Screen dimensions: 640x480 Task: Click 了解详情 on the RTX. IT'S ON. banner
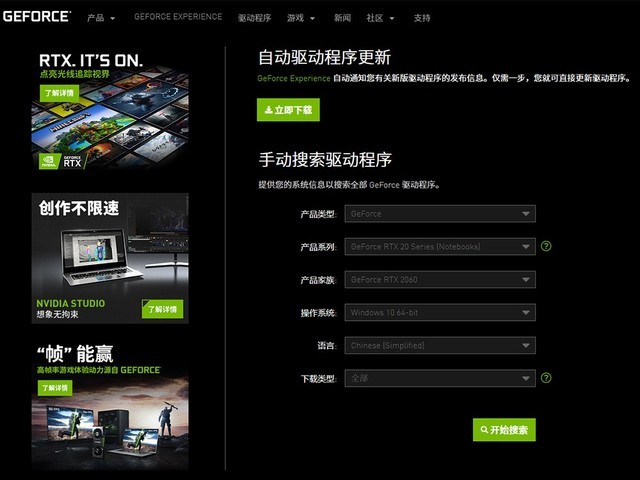pyautogui.click(x=59, y=93)
